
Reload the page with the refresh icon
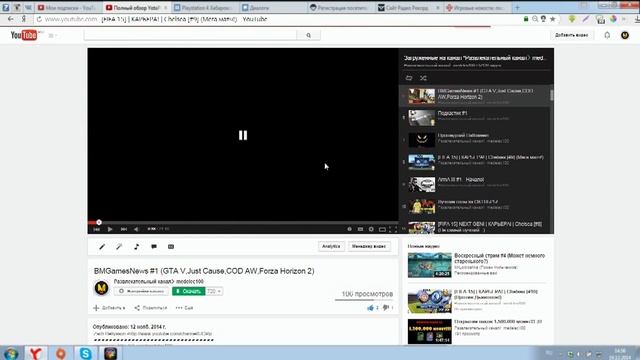[x=39, y=19]
